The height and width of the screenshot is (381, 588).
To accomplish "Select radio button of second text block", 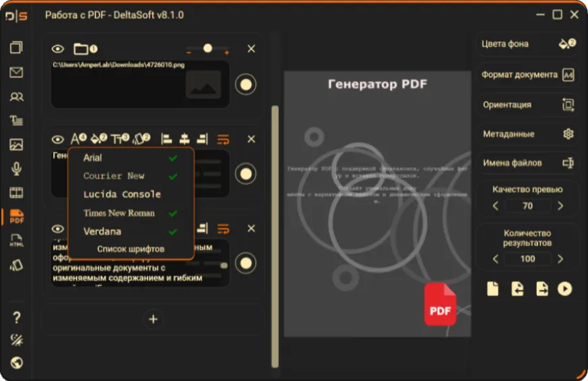I will 246,174.
